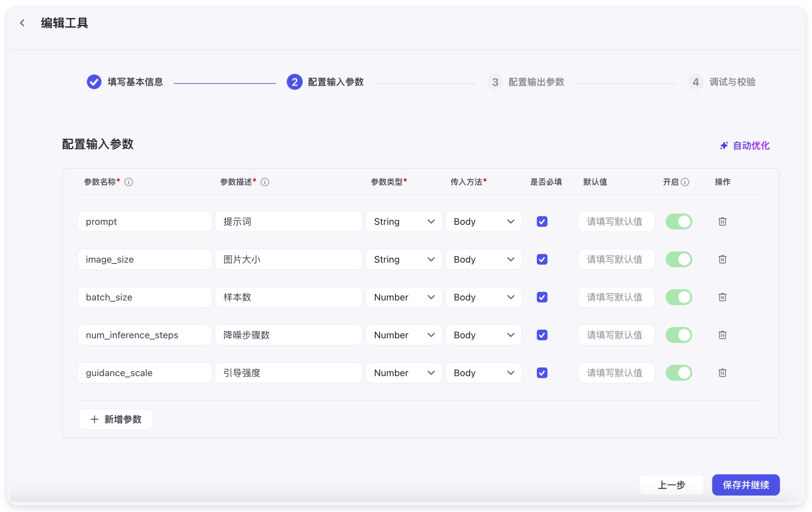Click info icon next to 开启 header
The height and width of the screenshot is (512, 812).
pos(684,182)
